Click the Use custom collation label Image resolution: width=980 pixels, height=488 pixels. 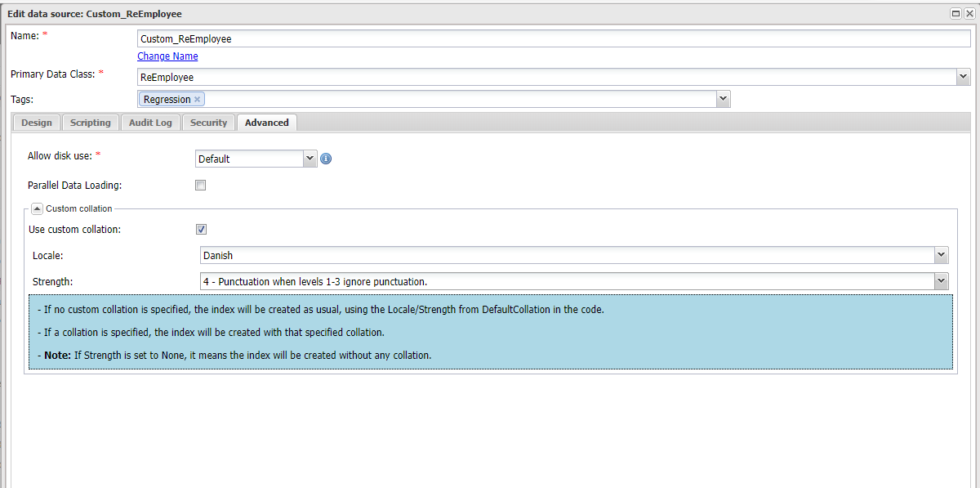click(x=74, y=230)
